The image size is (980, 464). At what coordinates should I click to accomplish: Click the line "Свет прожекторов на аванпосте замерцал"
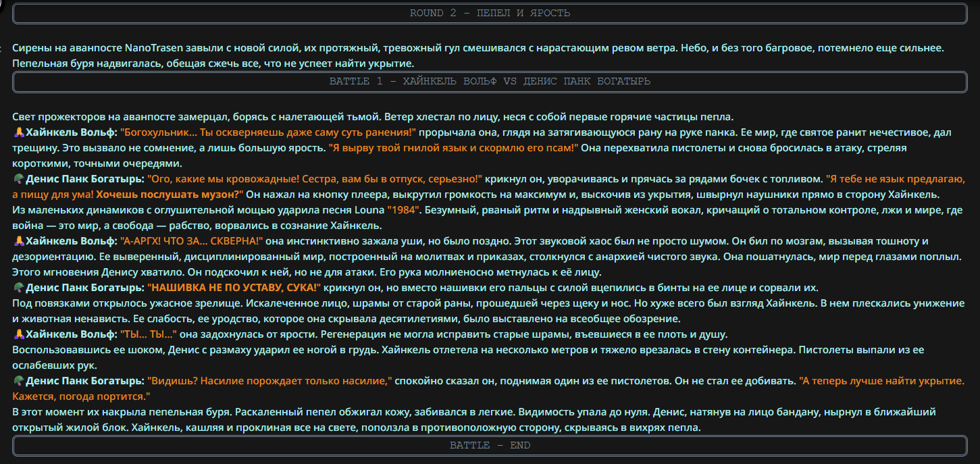[372, 117]
